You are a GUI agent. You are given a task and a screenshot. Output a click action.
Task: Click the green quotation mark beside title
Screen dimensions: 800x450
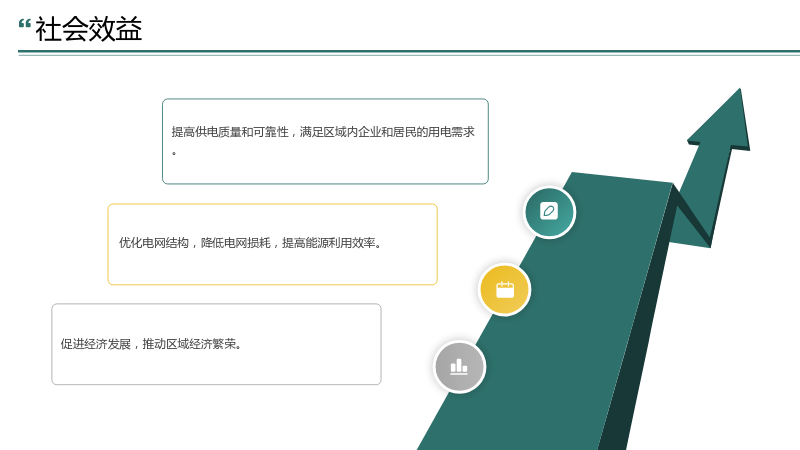coord(24,24)
